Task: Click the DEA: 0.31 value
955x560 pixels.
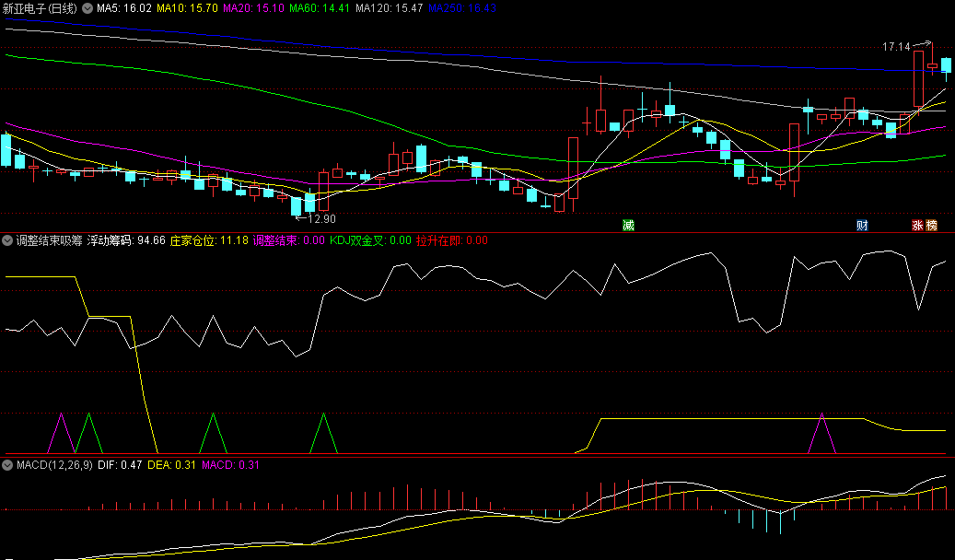Action: click(172, 465)
